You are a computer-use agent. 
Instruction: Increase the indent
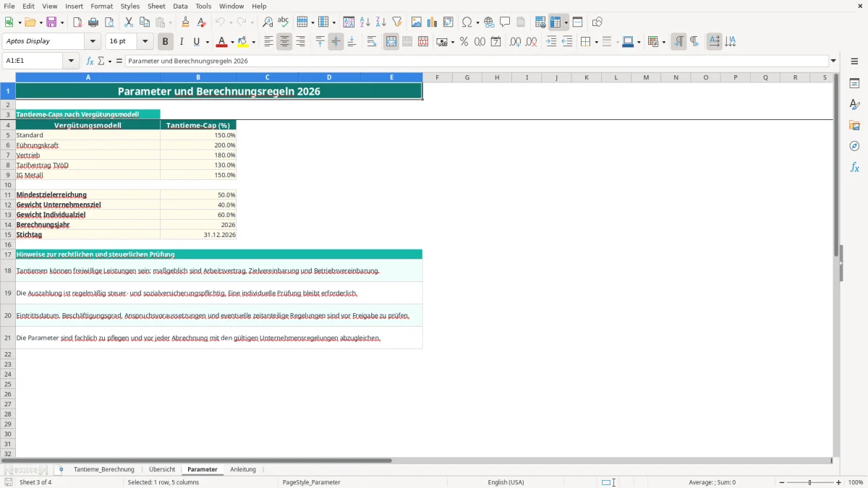(551, 42)
